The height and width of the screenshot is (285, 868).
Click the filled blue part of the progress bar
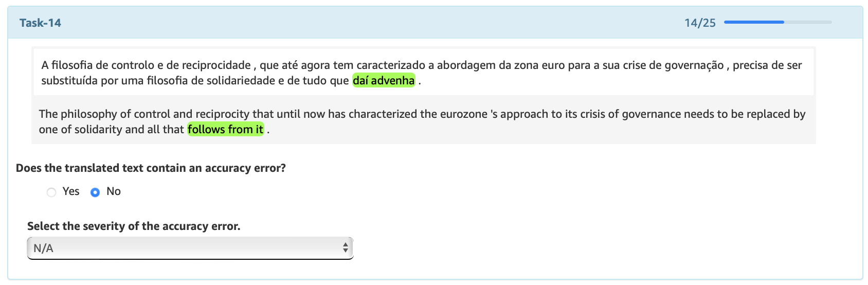click(753, 22)
